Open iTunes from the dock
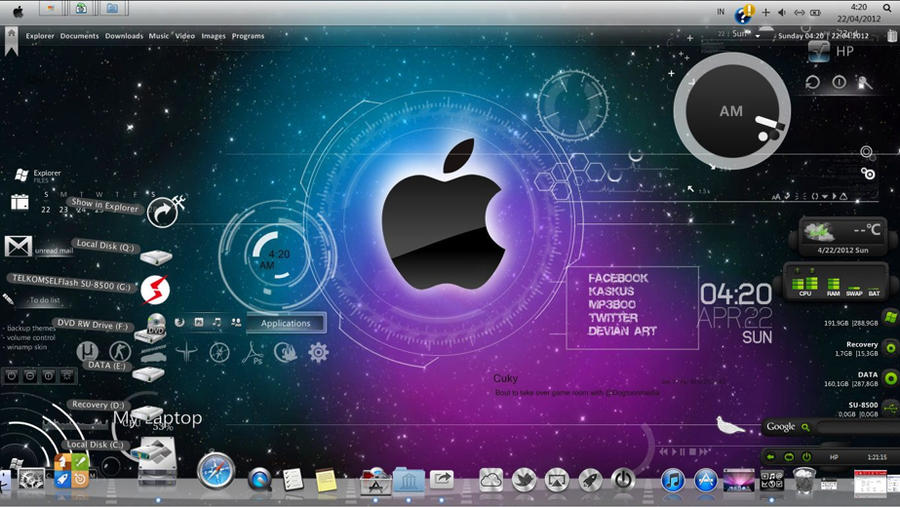Screen dimensions: 900x507 click(x=673, y=480)
